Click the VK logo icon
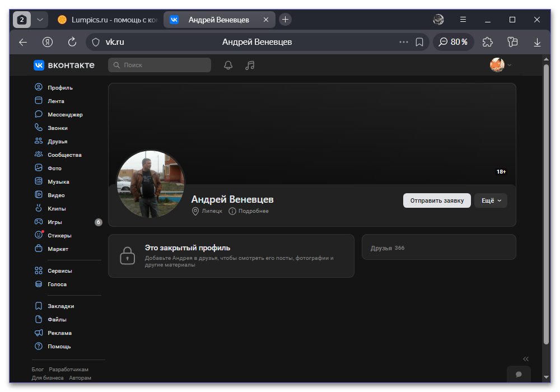This screenshot has width=560, height=392. 39,65
